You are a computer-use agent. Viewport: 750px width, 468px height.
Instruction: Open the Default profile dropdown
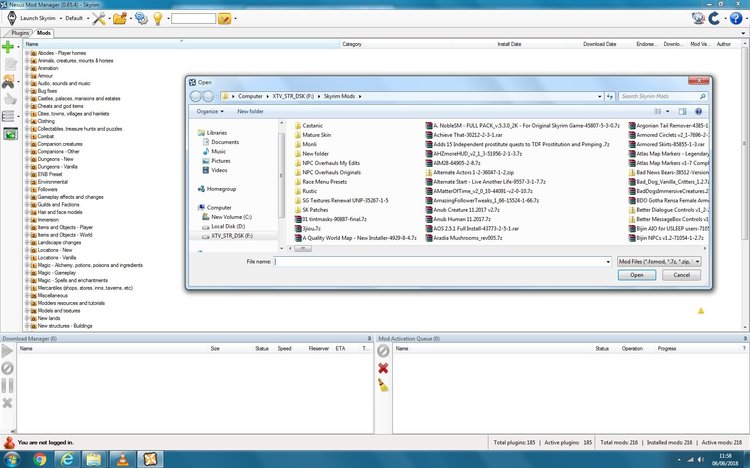(77, 19)
